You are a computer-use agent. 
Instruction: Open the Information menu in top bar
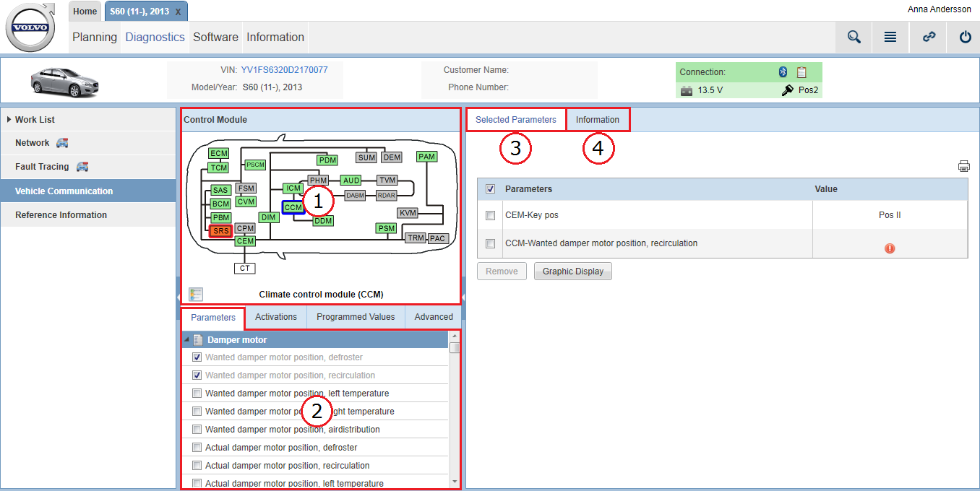coord(275,38)
